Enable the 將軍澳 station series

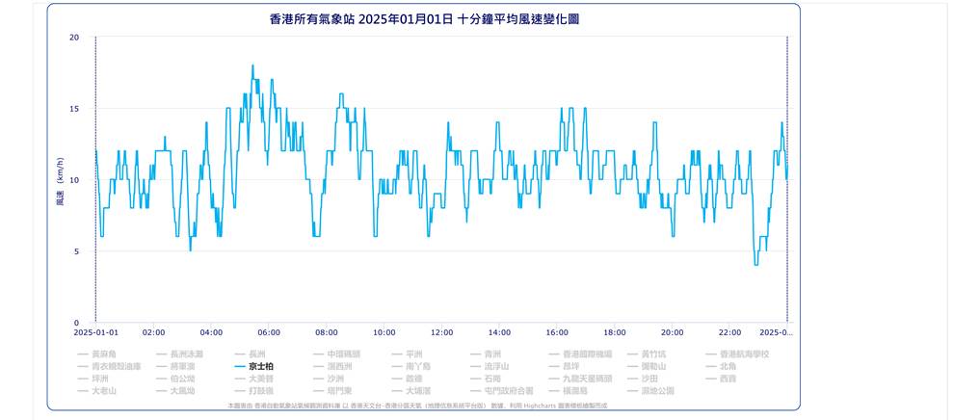pos(182,367)
